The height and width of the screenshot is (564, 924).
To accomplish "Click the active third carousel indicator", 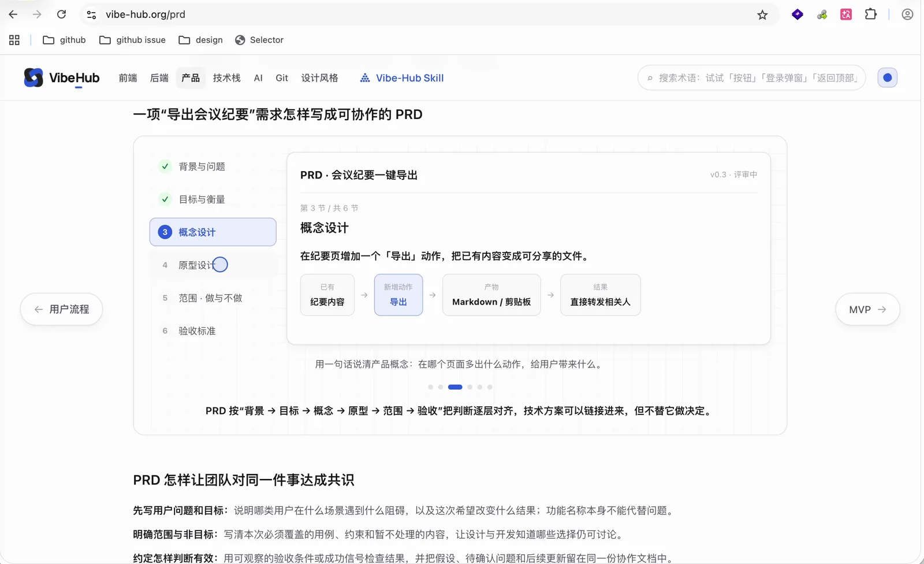I will pos(455,387).
